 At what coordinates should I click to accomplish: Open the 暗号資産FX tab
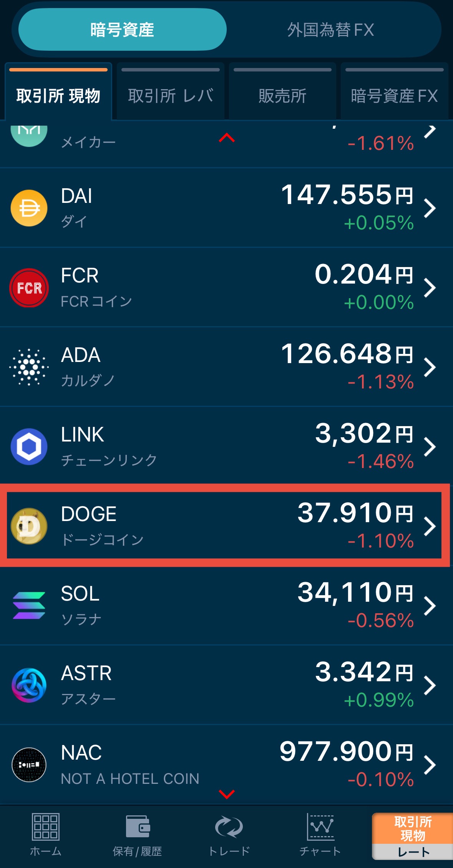394,95
